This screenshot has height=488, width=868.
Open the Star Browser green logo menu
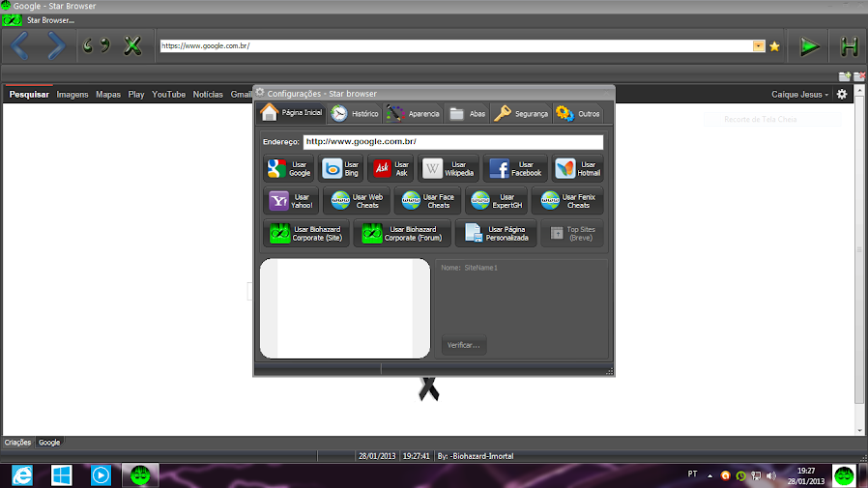[12, 20]
